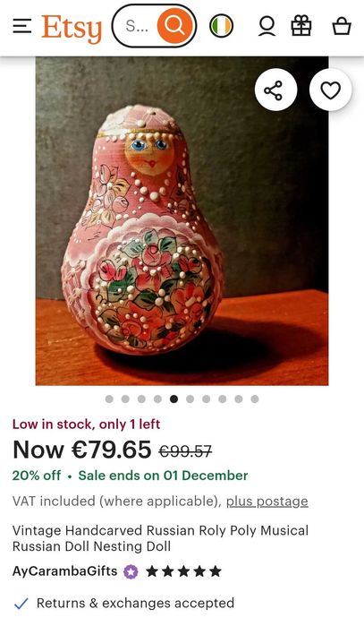Select the fourth carousel dot
364x626 pixels.
coord(158,399)
